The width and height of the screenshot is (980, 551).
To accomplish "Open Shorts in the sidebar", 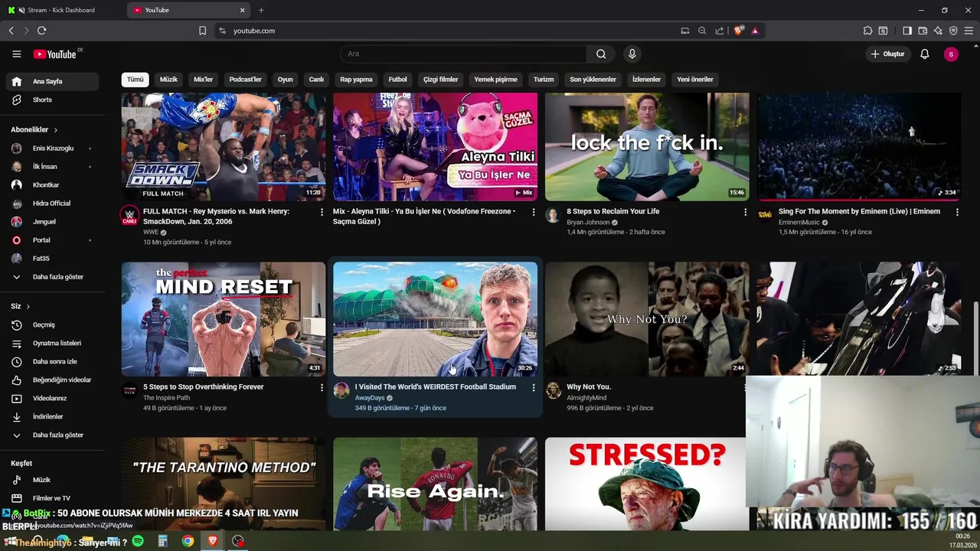I will pyautogui.click(x=52, y=99).
